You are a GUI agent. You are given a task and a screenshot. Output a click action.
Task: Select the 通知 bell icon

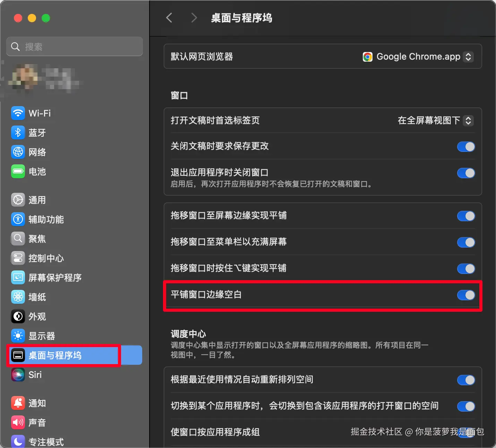[x=18, y=403]
